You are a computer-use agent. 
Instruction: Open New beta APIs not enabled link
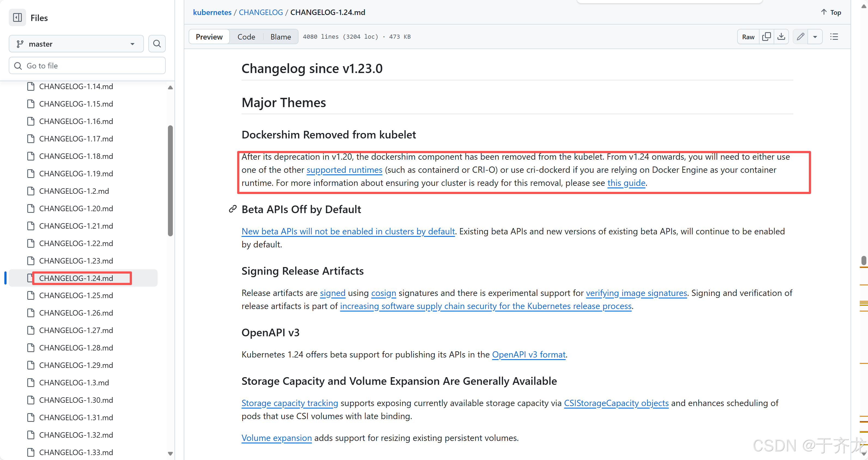[348, 231]
